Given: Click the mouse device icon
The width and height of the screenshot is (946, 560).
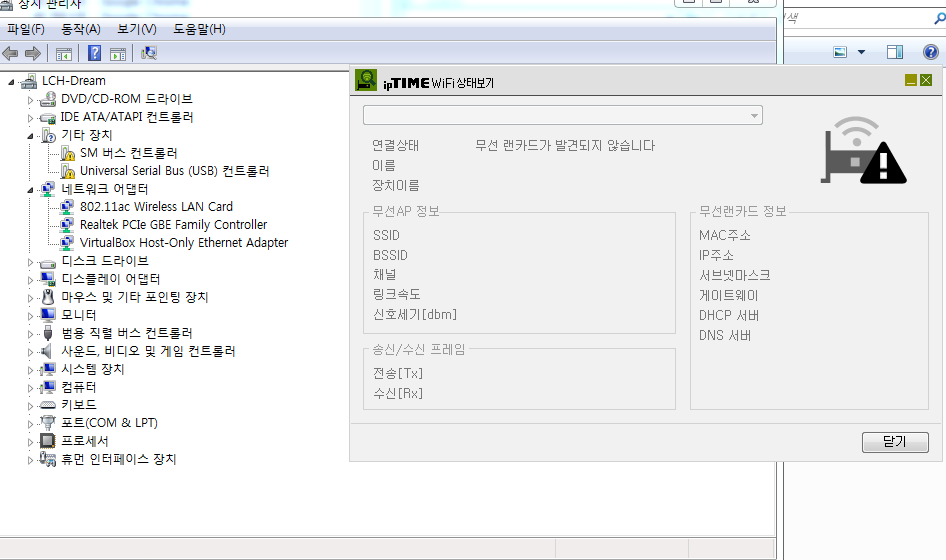Looking at the screenshot, I should [48, 297].
